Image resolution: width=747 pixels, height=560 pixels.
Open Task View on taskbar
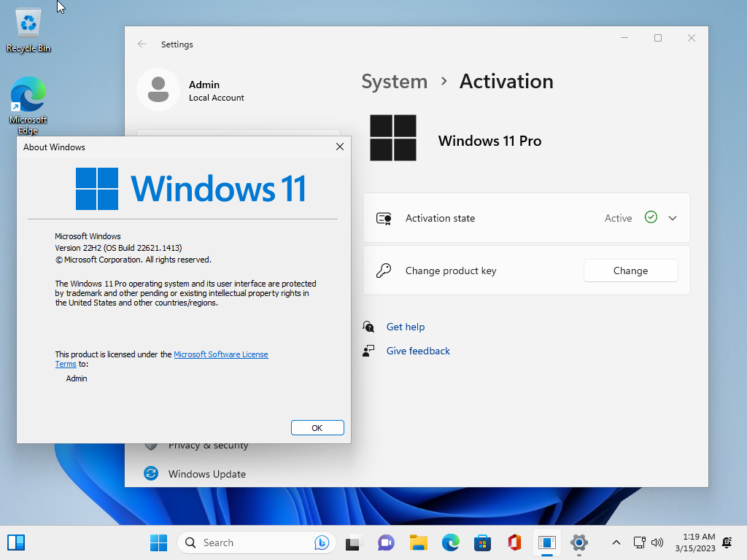[353, 542]
